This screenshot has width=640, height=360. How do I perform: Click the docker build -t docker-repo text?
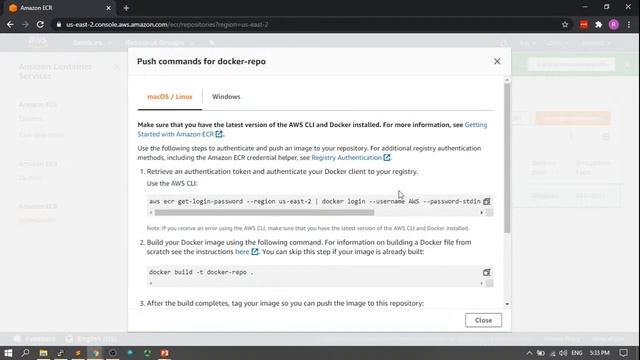[x=201, y=272]
